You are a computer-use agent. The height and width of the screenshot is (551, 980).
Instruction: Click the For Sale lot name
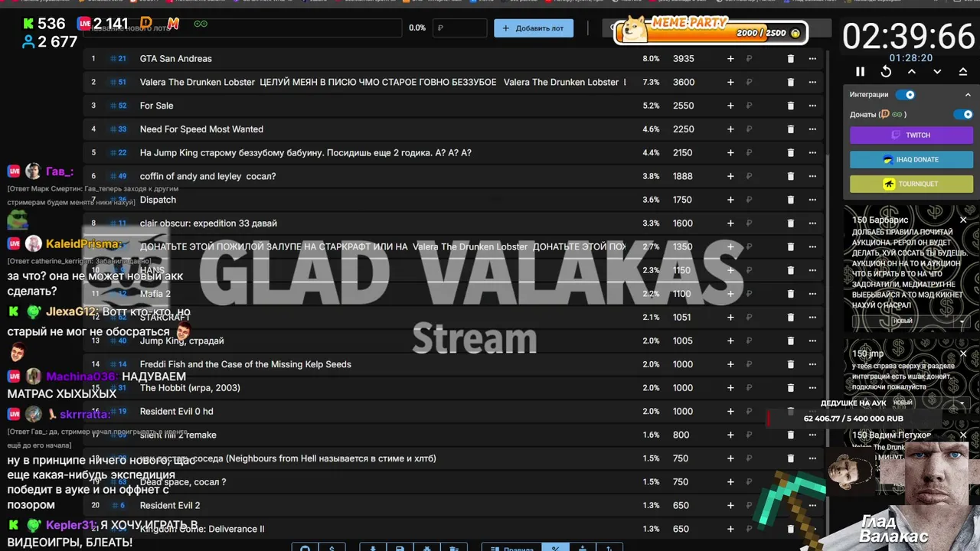point(156,106)
